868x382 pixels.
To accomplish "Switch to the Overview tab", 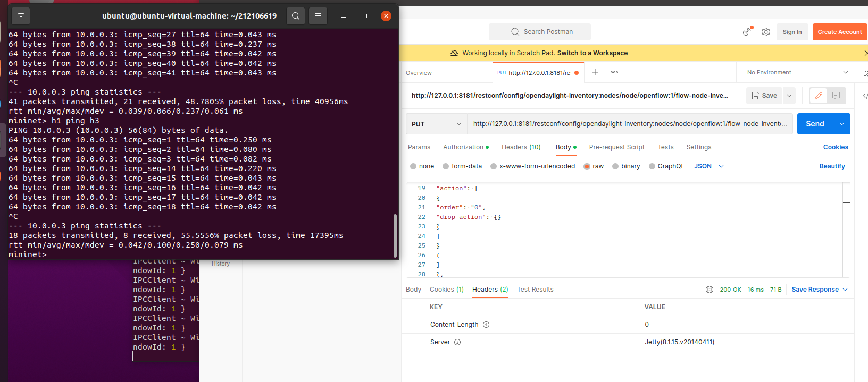I will click(419, 73).
